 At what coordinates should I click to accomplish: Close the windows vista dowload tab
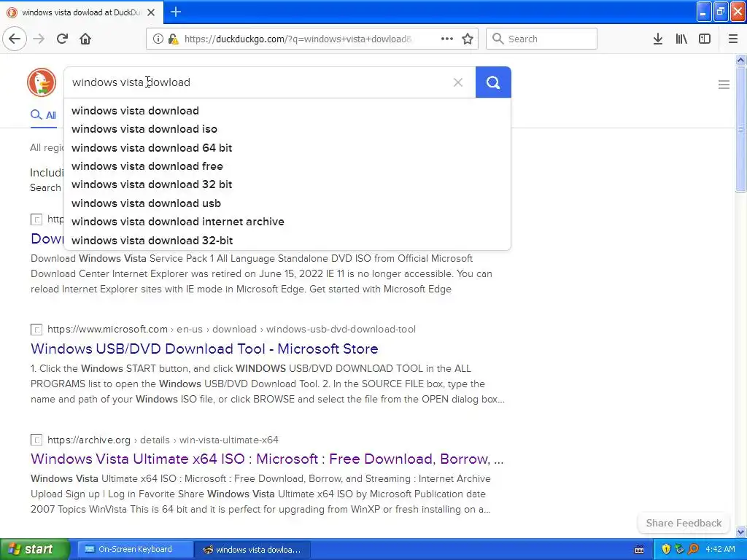point(151,12)
